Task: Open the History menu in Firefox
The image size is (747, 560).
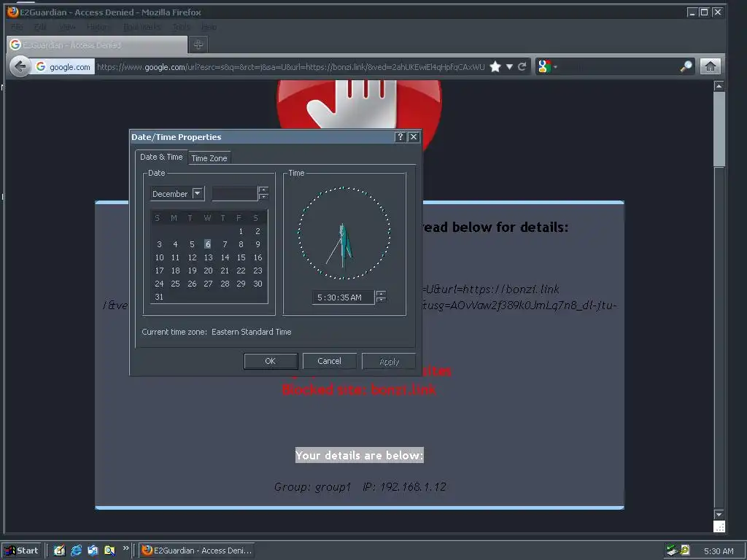Action: (x=98, y=27)
